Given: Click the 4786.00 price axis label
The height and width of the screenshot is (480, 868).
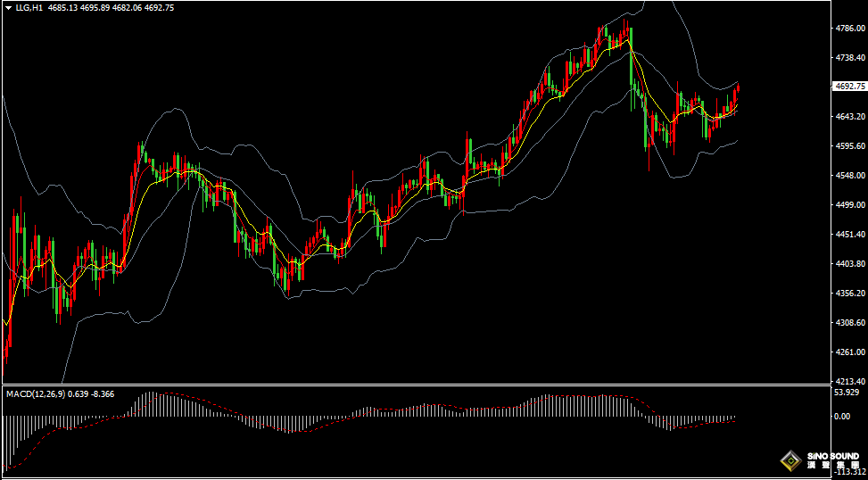Looking at the screenshot, I should [849, 28].
